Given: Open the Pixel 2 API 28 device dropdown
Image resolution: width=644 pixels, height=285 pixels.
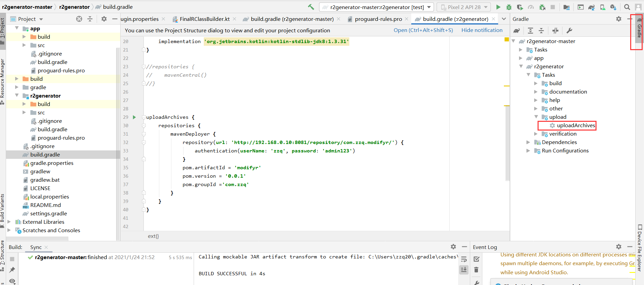Looking at the screenshot, I should (x=464, y=7).
